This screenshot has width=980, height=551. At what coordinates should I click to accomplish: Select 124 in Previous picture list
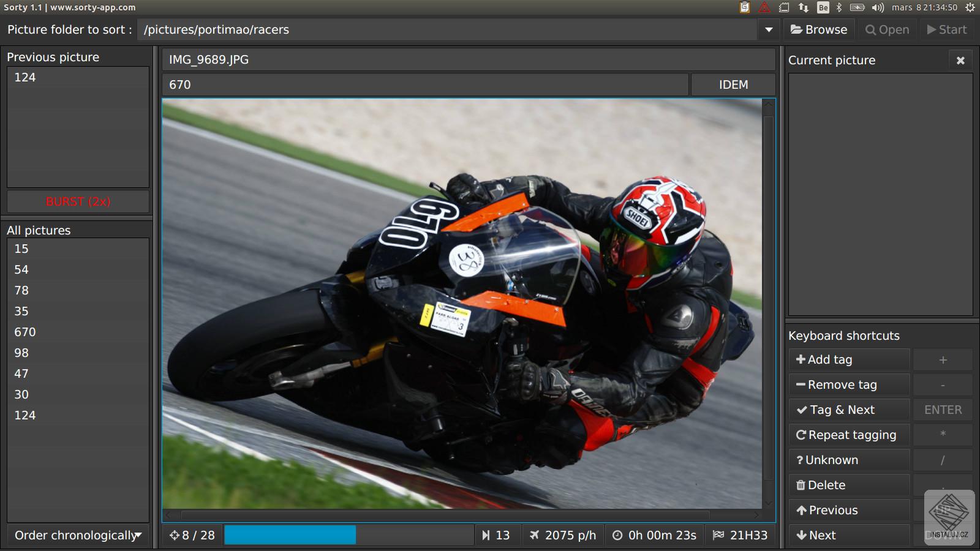(78, 77)
